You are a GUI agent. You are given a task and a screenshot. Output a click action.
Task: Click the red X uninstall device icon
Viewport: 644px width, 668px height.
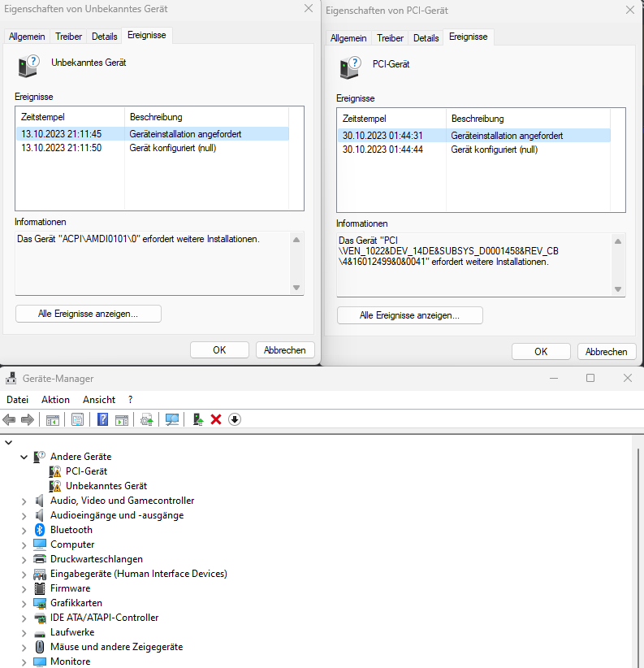216,419
